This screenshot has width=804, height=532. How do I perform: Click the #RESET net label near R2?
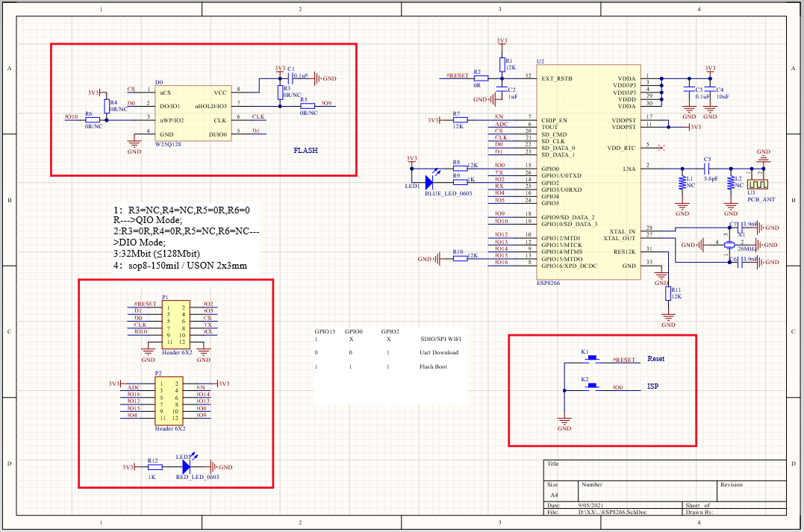458,75
